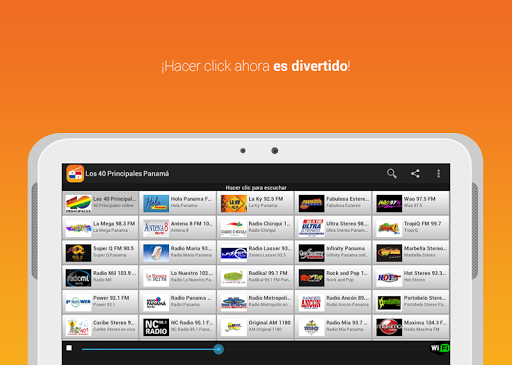This screenshot has height=365, width=512.
Task: Select Hot Stereo 93.3 logo
Action: (389, 278)
